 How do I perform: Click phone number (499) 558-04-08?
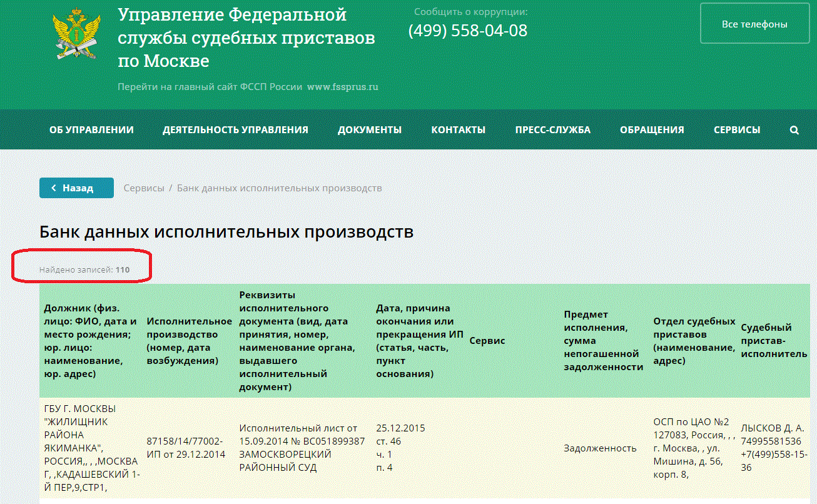pyautogui.click(x=468, y=31)
